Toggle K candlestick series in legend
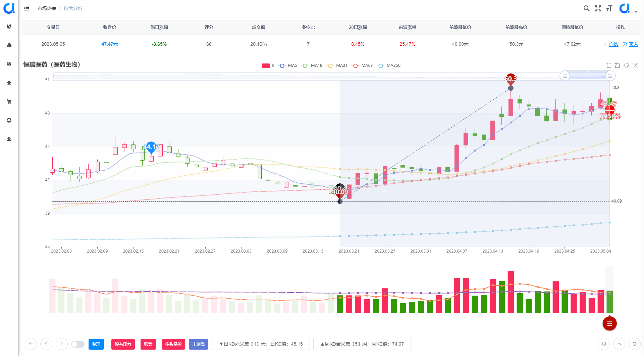The image size is (644, 356). (x=268, y=65)
